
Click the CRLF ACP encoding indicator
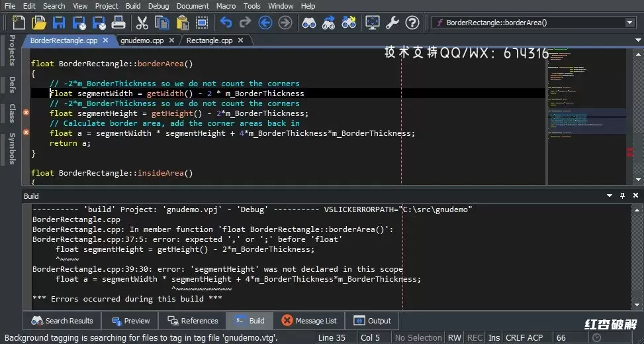coord(524,337)
